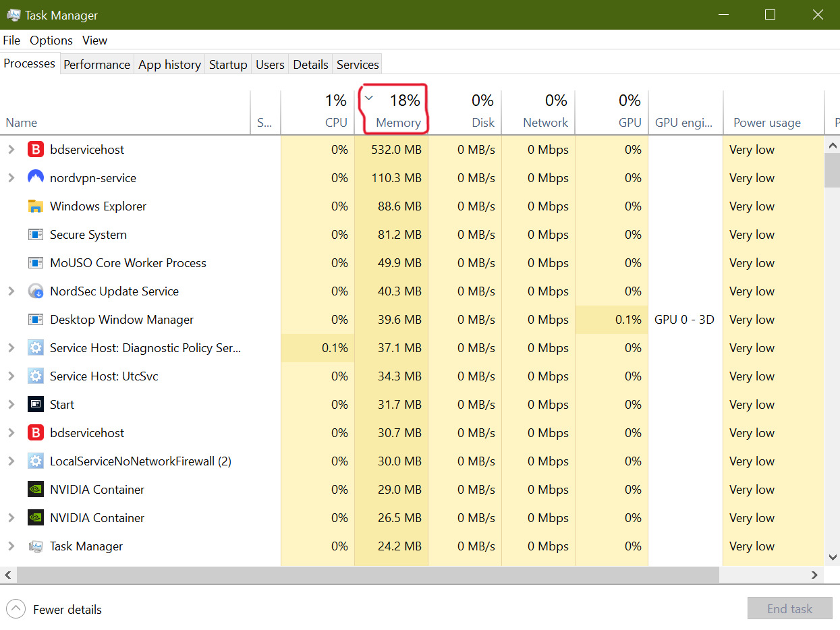The height and width of the screenshot is (630, 840).
Task: Click the 30.7 MB bdservicehost shield icon
Action: [36, 433]
